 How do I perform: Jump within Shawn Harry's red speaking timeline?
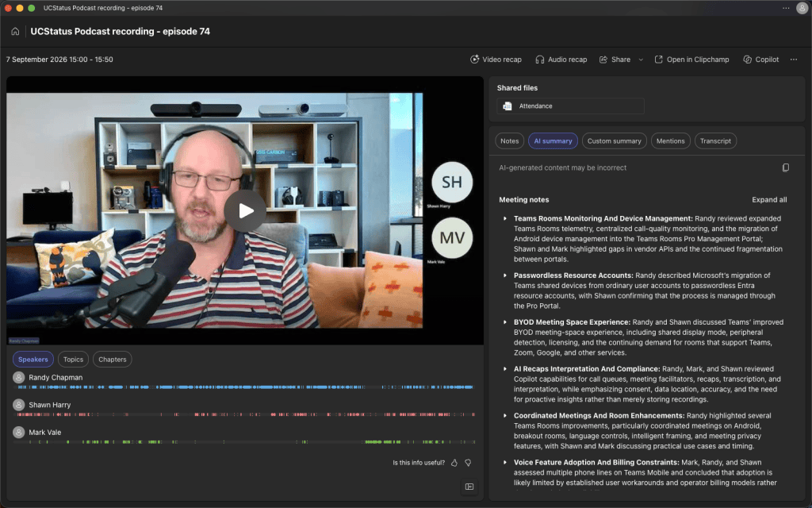click(x=246, y=414)
